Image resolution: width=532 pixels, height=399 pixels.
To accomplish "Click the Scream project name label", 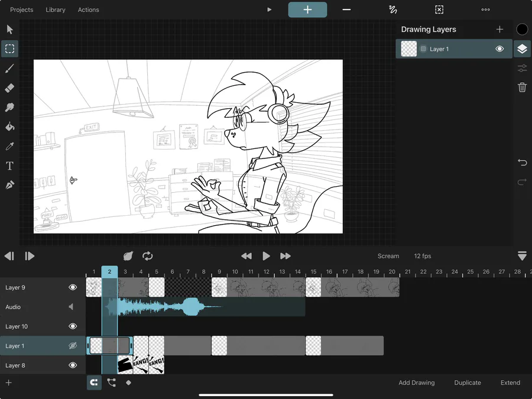I will coord(388,256).
